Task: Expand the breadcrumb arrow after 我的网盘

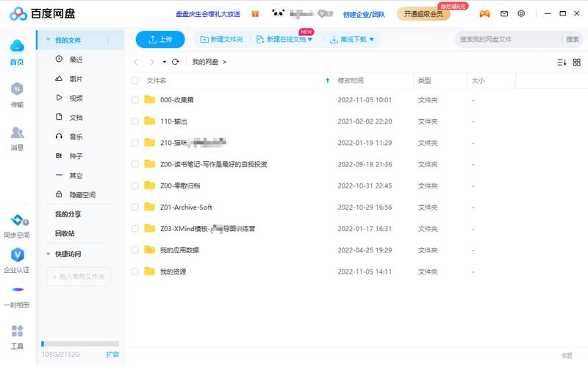Action: point(224,62)
